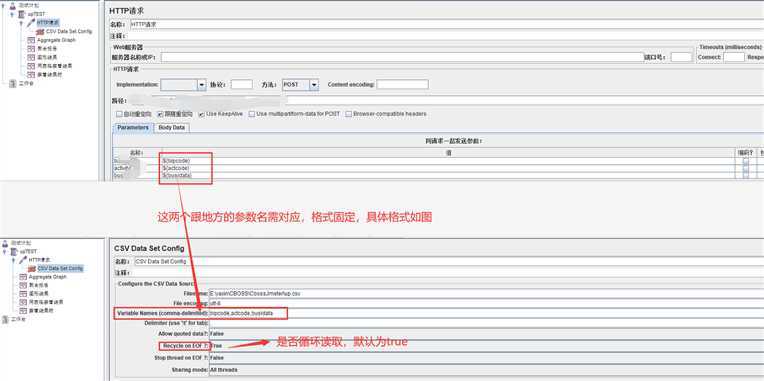Select Aggregate Graph label in tree beside CSV config panel
The image size is (764, 381).
pos(47,277)
